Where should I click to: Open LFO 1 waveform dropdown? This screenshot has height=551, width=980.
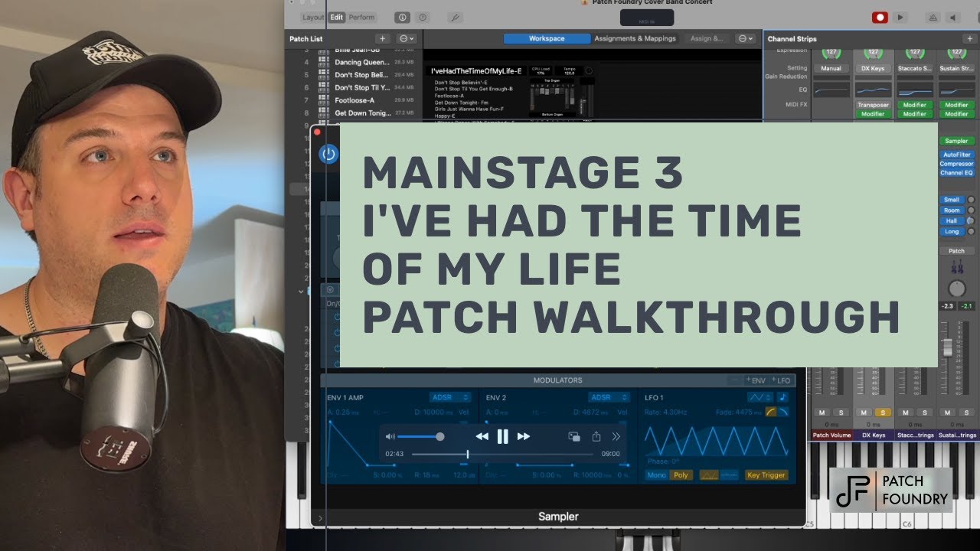pyautogui.click(x=760, y=397)
